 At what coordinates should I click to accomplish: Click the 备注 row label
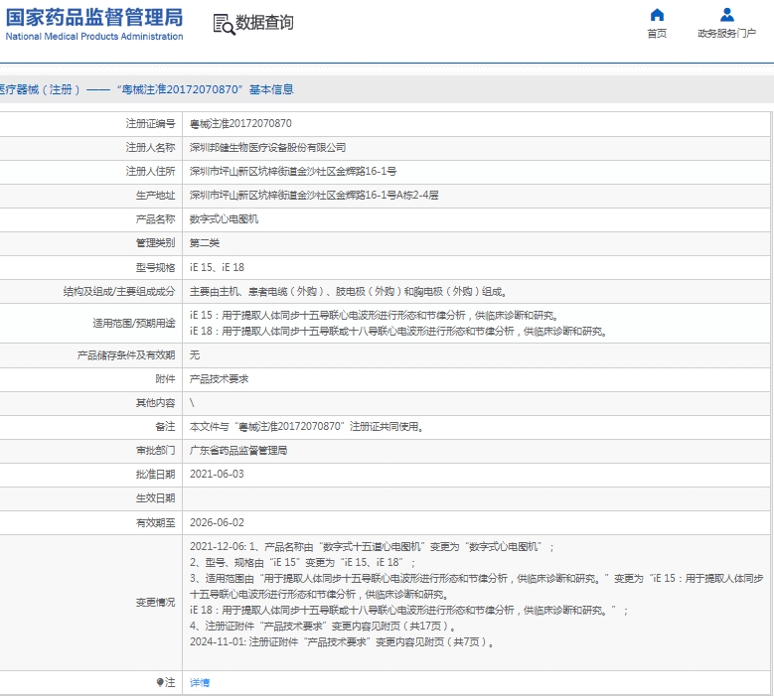click(165, 426)
